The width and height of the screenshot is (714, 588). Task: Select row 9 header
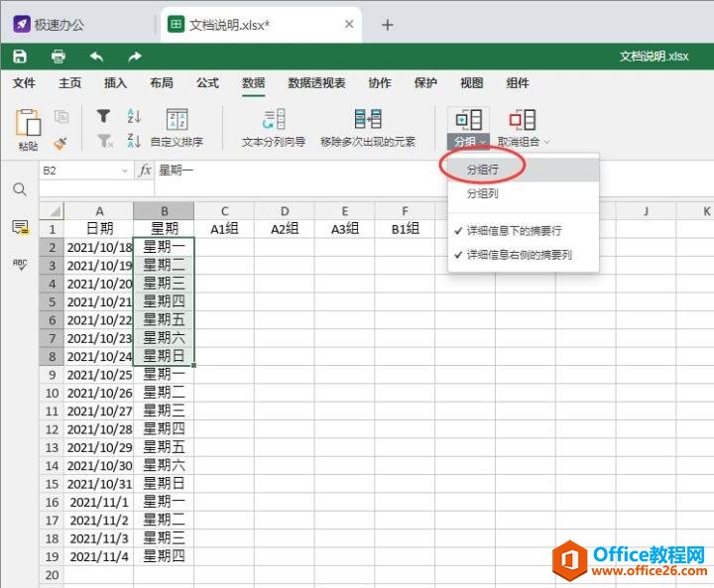52,375
